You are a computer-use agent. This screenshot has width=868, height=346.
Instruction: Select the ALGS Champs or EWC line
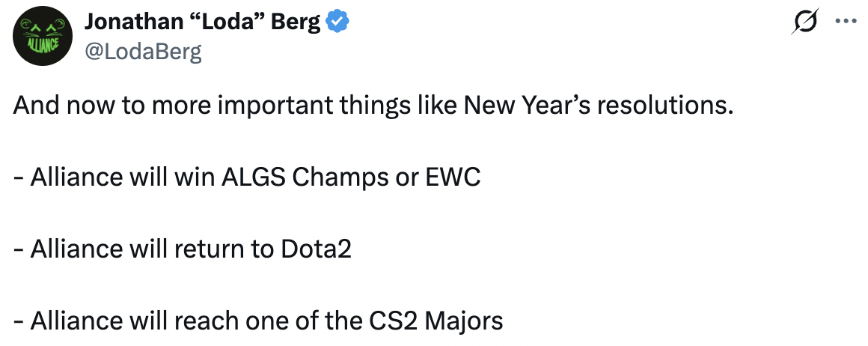(x=247, y=177)
